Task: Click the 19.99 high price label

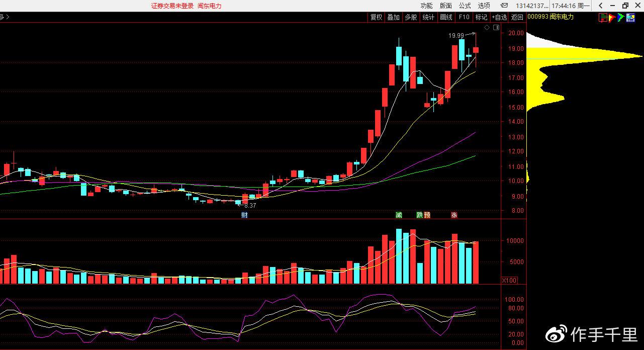Action: (x=456, y=36)
